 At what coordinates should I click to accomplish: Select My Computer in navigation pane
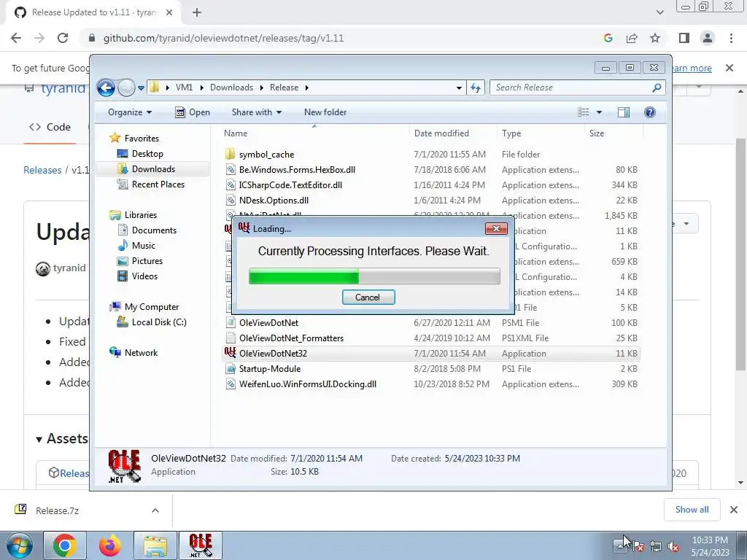pos(152,307)
